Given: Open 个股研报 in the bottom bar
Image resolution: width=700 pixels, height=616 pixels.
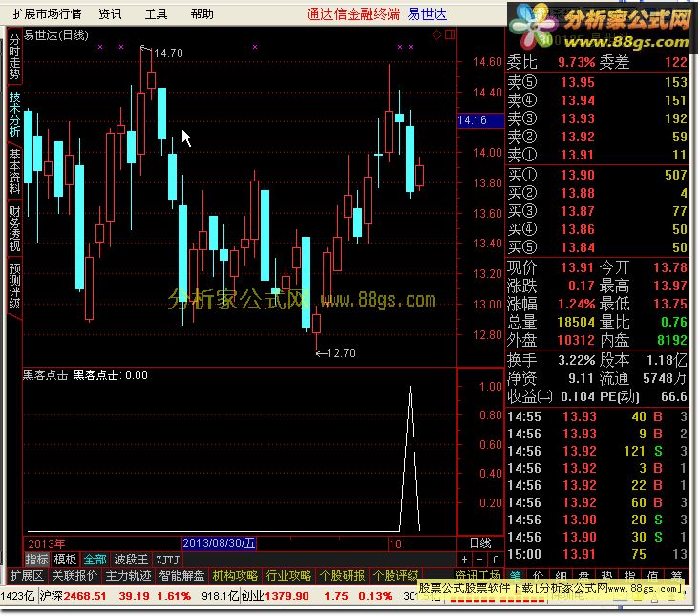Looking at the screenshot, I should coord(342,575).
